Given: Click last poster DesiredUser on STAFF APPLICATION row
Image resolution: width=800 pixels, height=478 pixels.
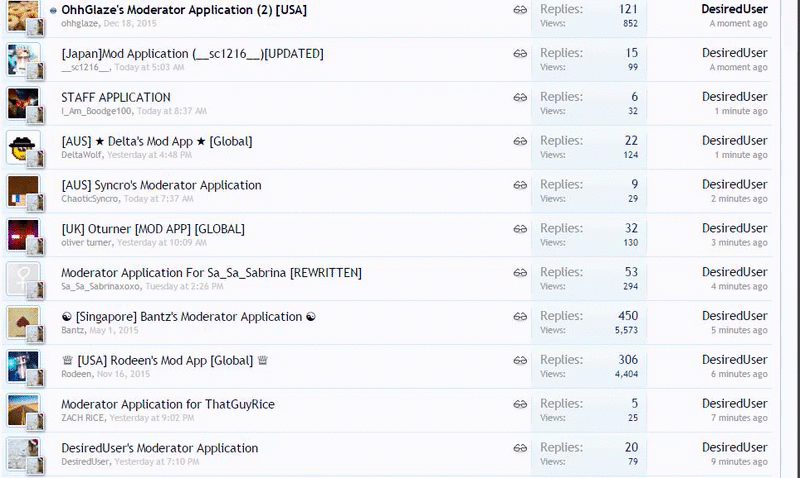Looking at the screenshot, I should 735,97.
